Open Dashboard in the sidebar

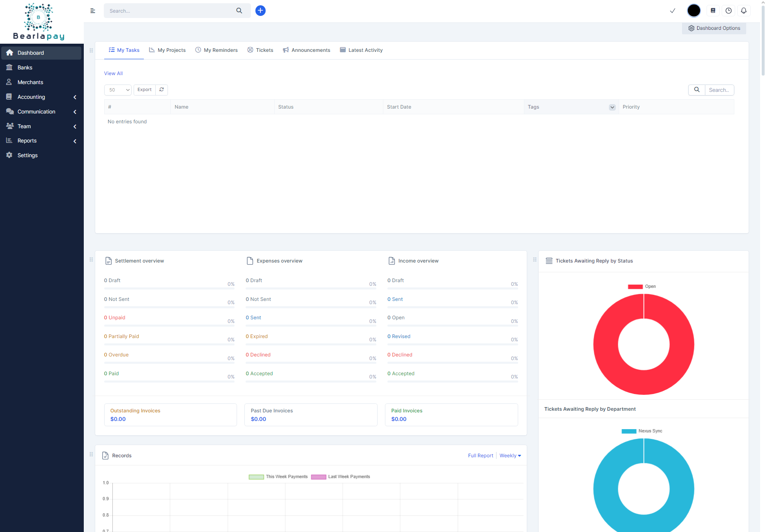[41, 53]
